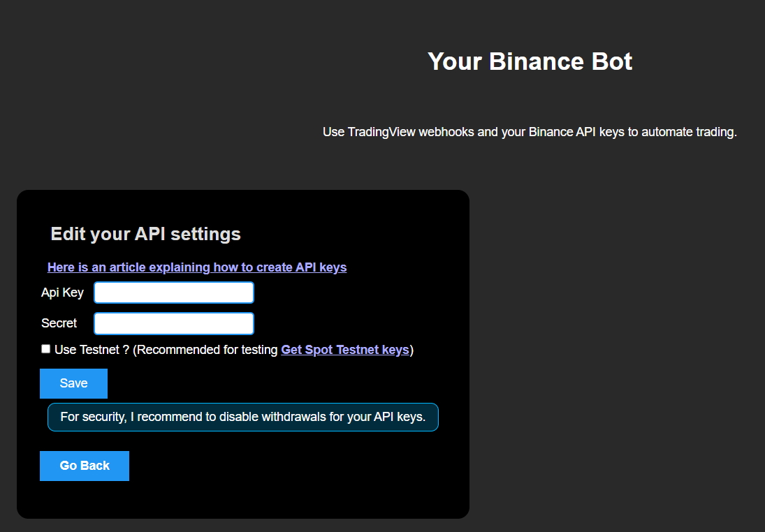Click the Api Key label
765x532 pixels.
(x=62, y=293)
